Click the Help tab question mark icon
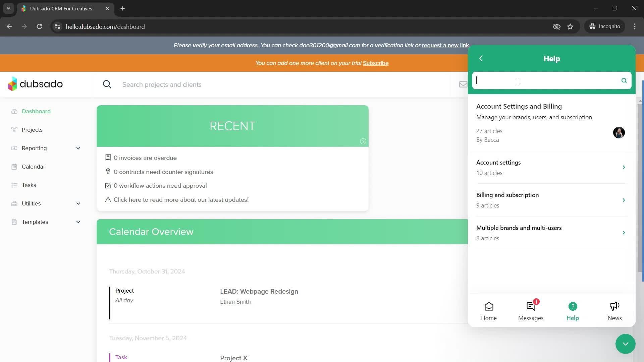Viewport: 644px width, 362px height. tap(573, 306)
